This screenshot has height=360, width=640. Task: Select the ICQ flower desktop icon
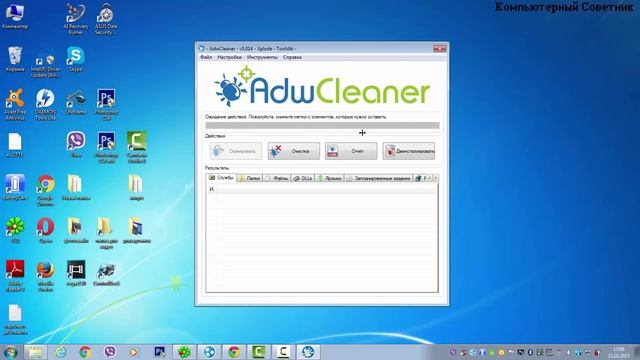(x=15, y=231)
